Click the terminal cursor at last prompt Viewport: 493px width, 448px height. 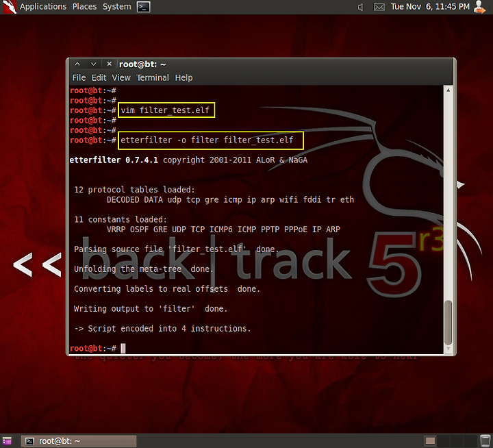123,348
